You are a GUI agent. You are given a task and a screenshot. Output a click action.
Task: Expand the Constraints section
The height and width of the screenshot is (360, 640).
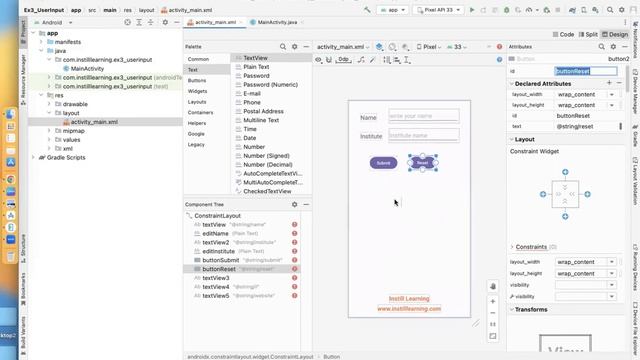pos(512,247)
